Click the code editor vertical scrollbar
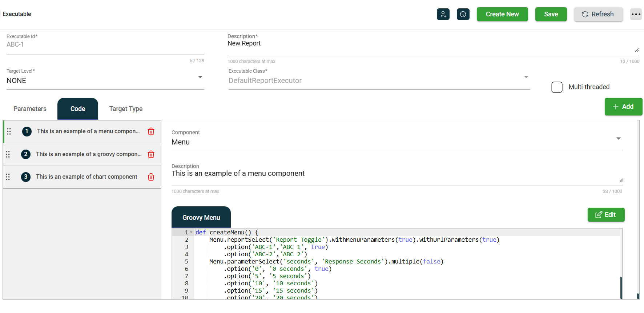This screenshot has width=644, height=313. pyautogui.click(x=621, y=288)
